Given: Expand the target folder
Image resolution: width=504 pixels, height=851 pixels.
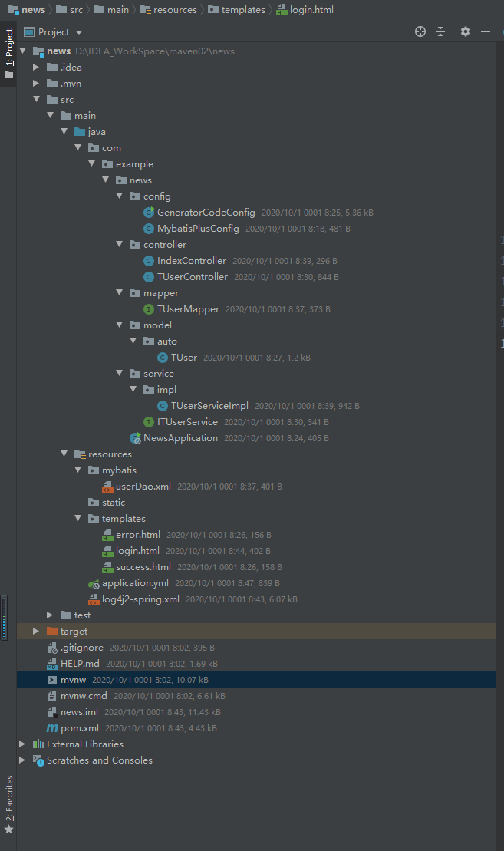Looking at the screenshot, I should [x=36, y=632].
